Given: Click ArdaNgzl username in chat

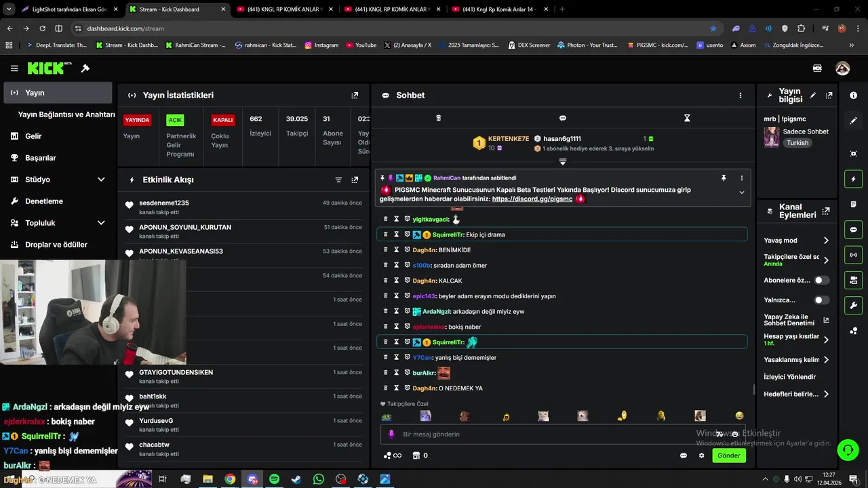Looking at the screenshot, I should click(x=437, y=311).
